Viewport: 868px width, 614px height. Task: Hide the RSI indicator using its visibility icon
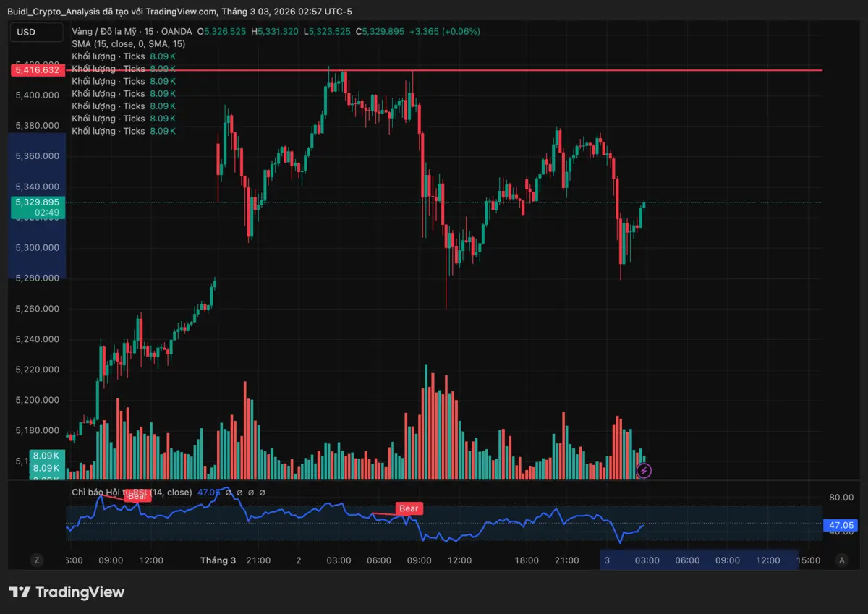228,492
